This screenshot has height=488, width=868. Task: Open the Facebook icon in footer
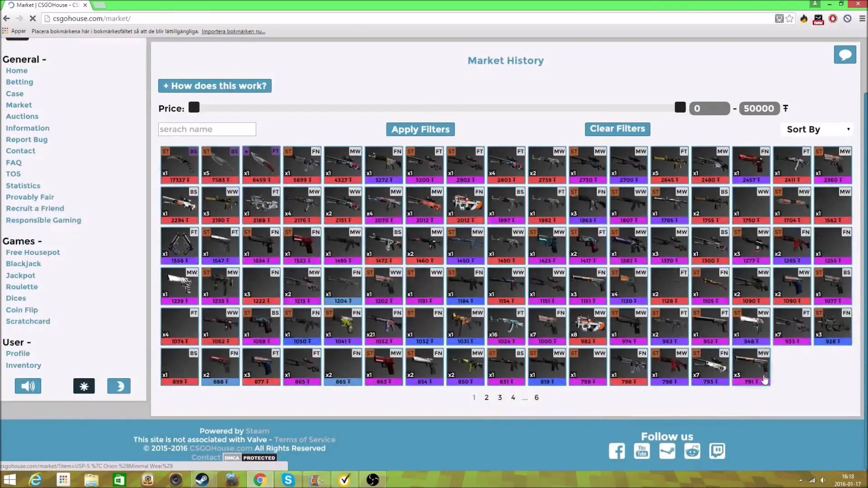click(x=617, y=451)
